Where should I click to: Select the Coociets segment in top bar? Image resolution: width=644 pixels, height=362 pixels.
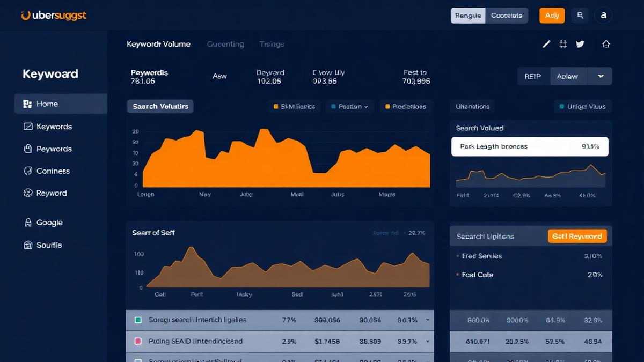tap(507, 16)
